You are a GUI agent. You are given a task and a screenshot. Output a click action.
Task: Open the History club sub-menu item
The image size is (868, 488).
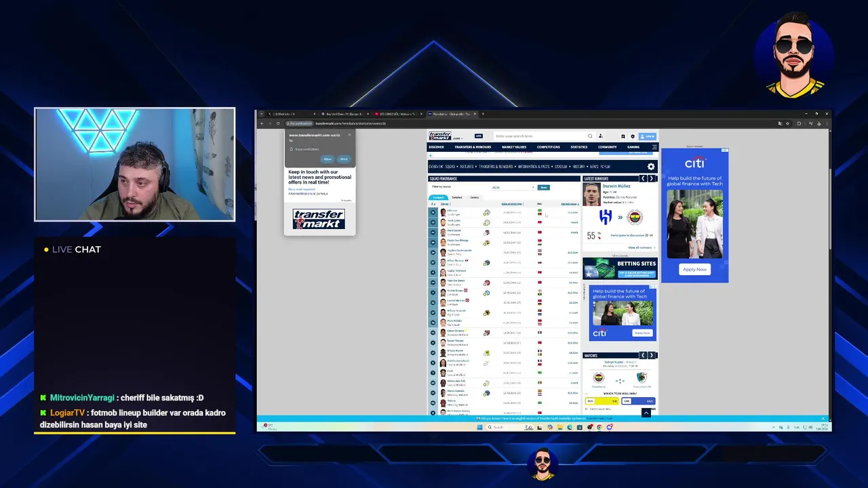pos(579,167)
